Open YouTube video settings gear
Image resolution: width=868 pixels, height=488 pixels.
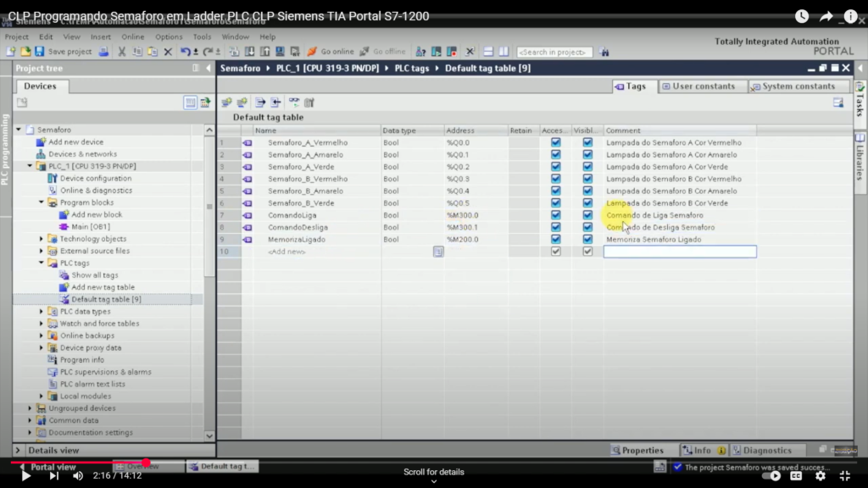[821, 475]
